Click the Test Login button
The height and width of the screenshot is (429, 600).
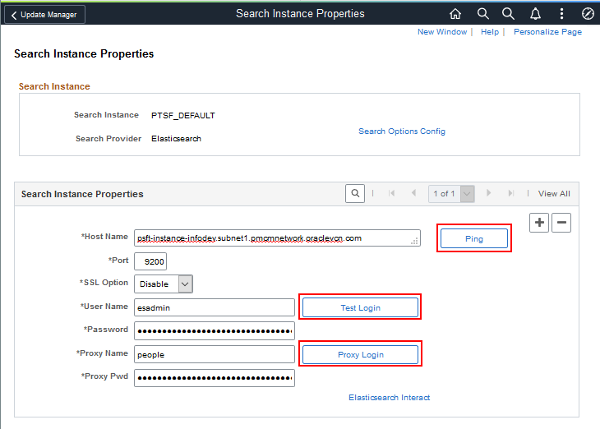pos(360,308)
